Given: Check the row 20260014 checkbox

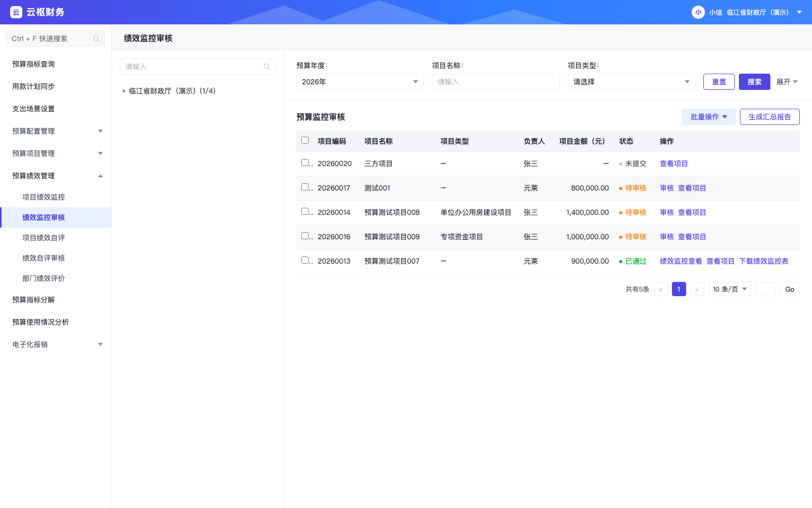Looking at the screenshot, I should [305, 211].
